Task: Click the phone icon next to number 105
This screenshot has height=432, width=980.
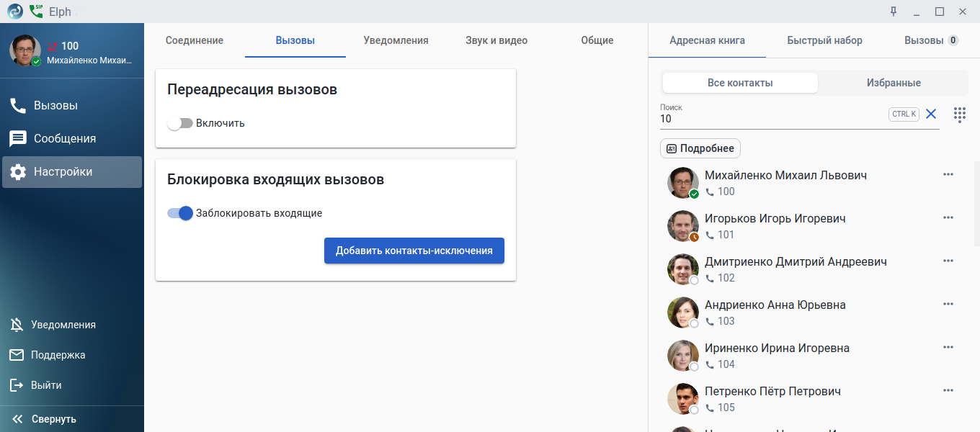Action: click(x=710, y=408)
